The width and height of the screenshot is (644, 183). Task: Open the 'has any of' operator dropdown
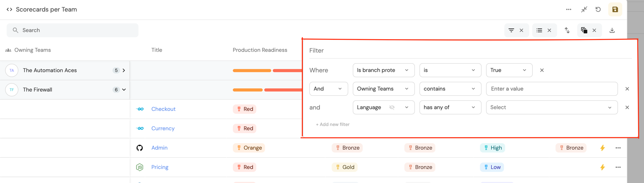click(450, 107)
